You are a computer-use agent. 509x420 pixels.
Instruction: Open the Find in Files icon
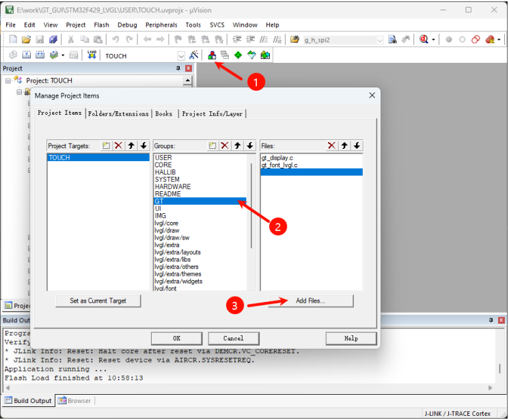(294, 40)
